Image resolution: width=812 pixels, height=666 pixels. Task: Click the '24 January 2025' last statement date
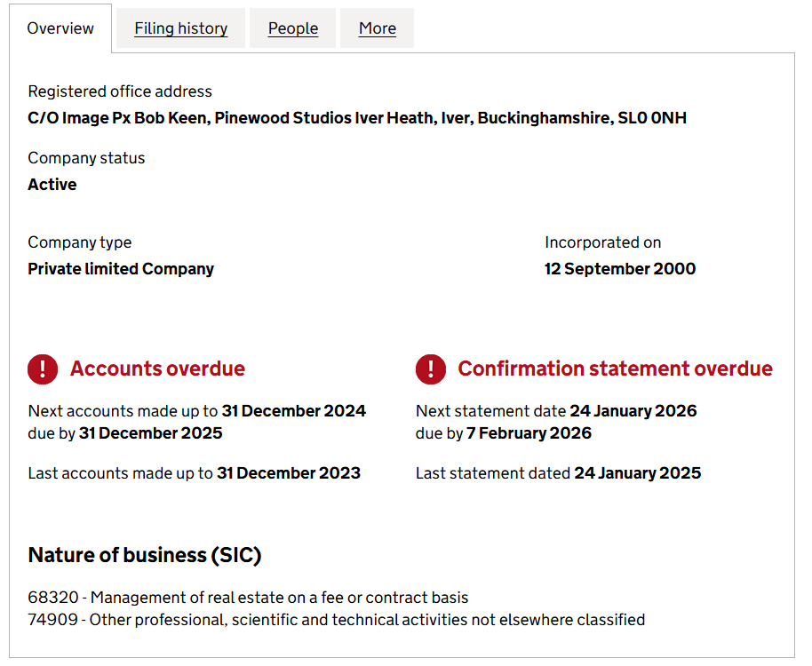(638, 473)
